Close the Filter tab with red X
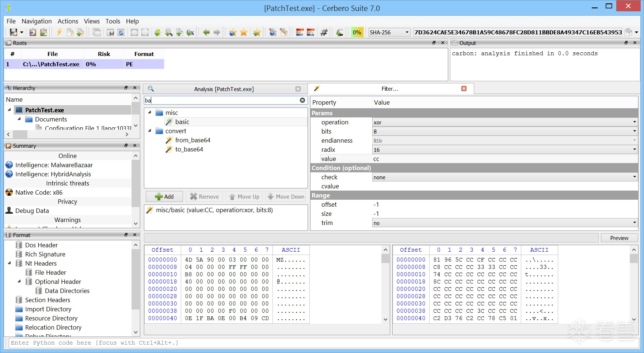Screen dimensions: 644x353 [464, 89]
